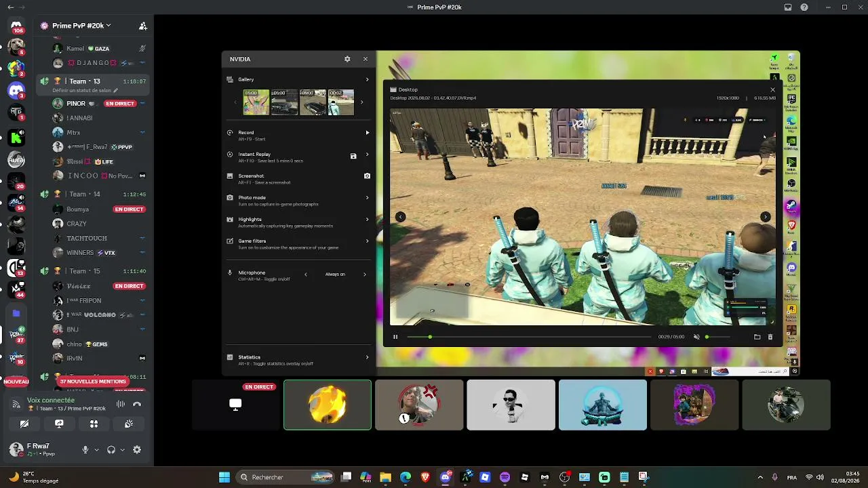Switch Microphone mode with the right arrow
Image resolution: width=868 pixels, height=488 pixels.
[365, 274]
